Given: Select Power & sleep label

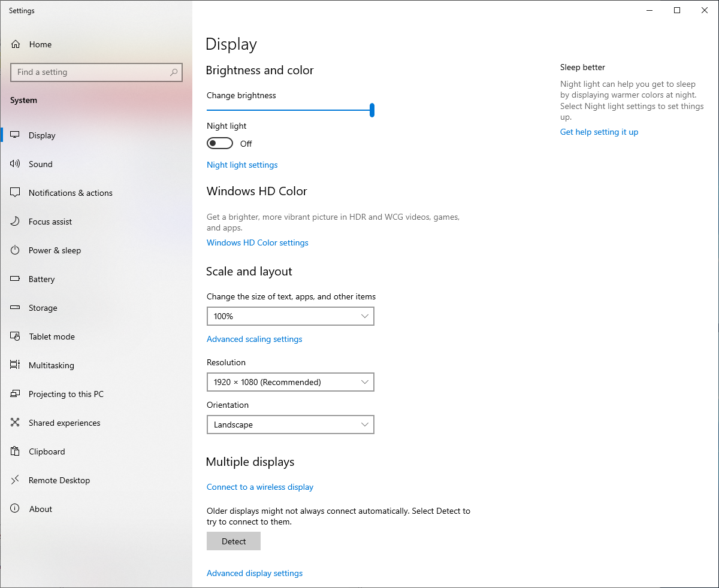Looking at the screenshot, I should pyautogui.click(x=55, y=250).
